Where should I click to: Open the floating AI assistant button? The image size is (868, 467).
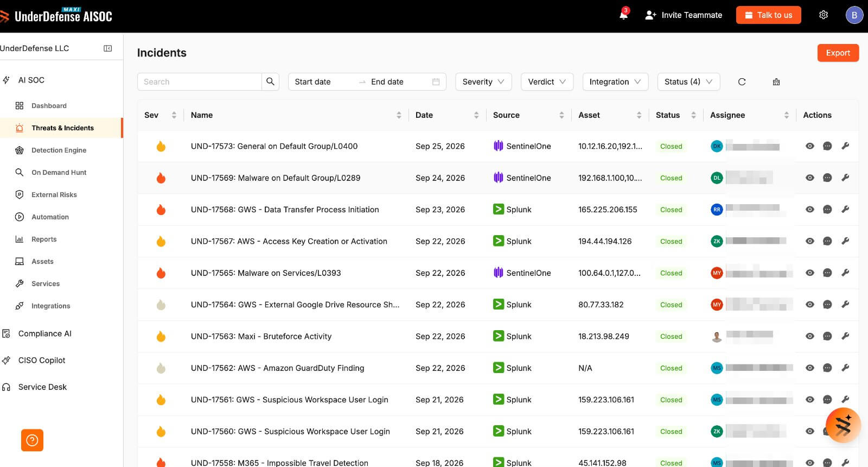click(843, 425)
